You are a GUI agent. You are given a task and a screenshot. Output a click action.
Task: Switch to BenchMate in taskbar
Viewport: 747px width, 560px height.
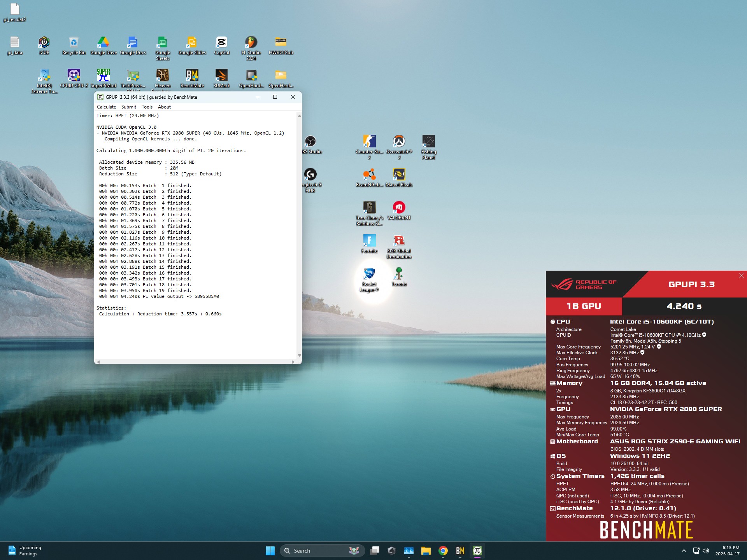460,551
